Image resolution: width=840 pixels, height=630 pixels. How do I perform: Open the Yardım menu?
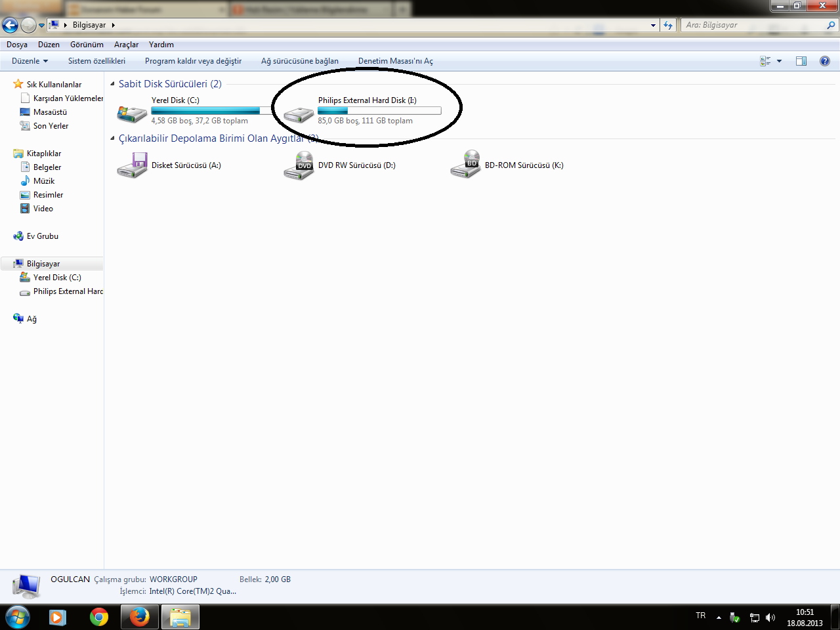point(161,45)
